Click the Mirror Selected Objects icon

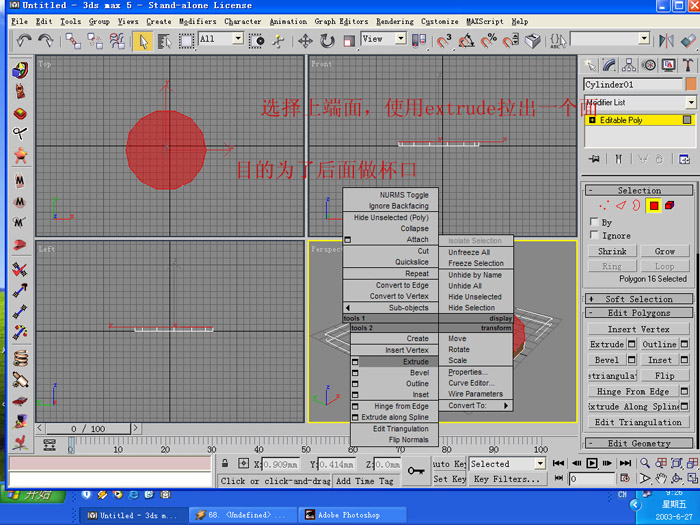[x=666, y=41]
